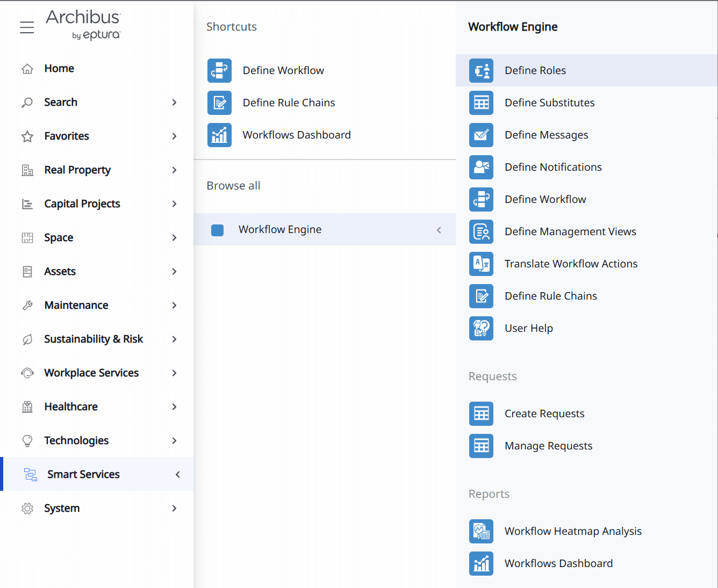Click the Favorites star icon

[27, 136]
